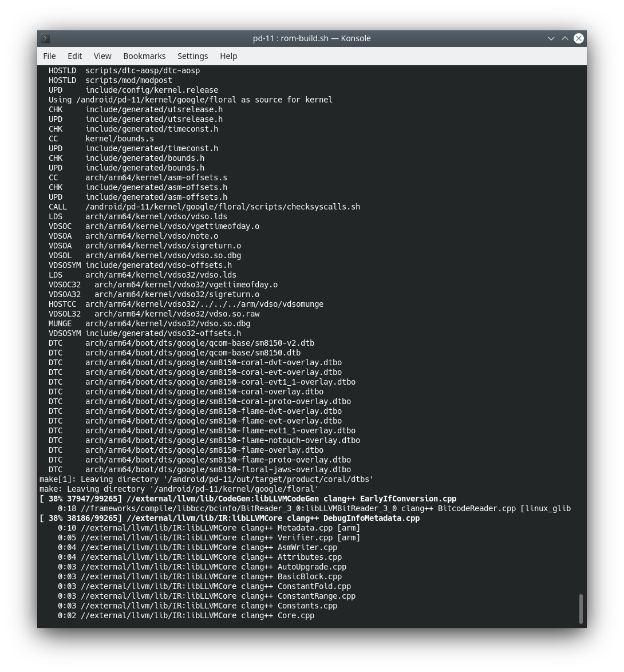Click the 'VDSOC arch/arm64/kernel/vdso/vgettimeofday.o' line
This screenshot has height=672, width=624.
click(154, 226)
